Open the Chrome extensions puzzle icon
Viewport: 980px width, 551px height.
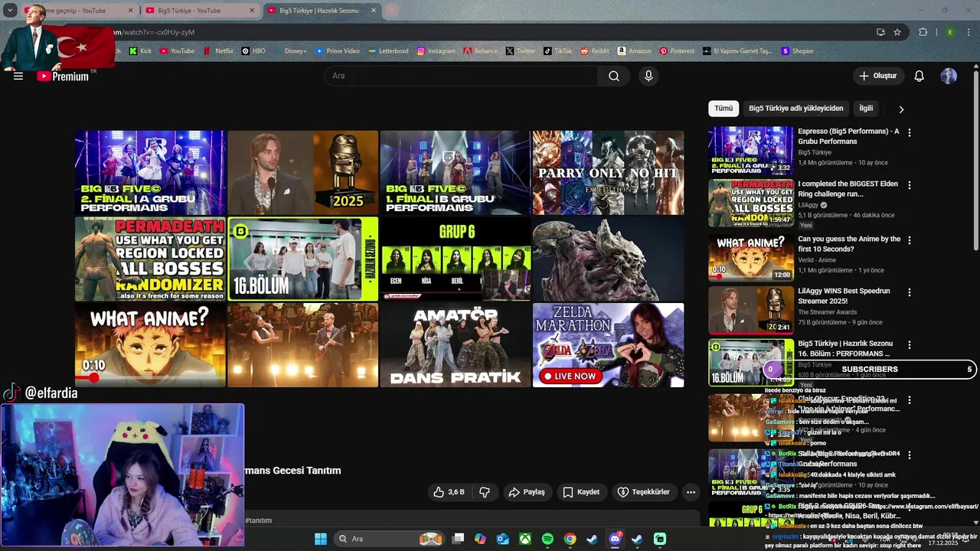923,32
